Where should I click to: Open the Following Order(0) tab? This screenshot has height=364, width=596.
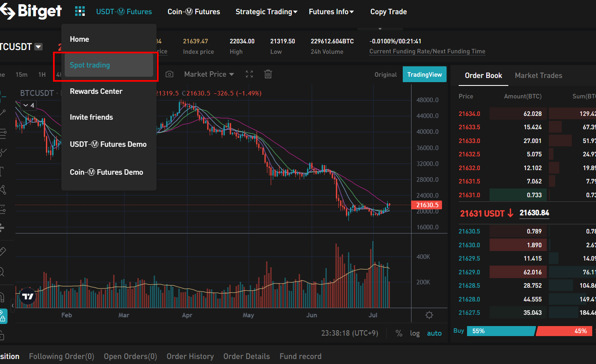click(x=62, y=356)
